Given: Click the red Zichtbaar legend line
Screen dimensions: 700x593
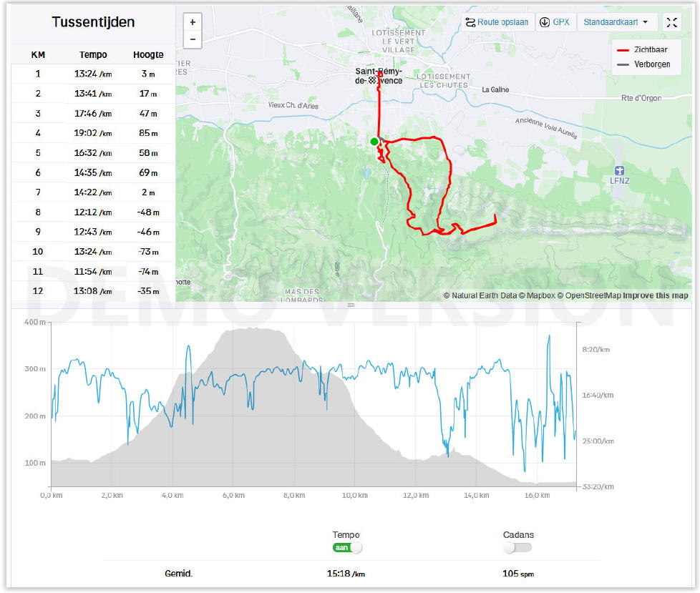Looking at the screenshot, I should (x=623, y=50).
